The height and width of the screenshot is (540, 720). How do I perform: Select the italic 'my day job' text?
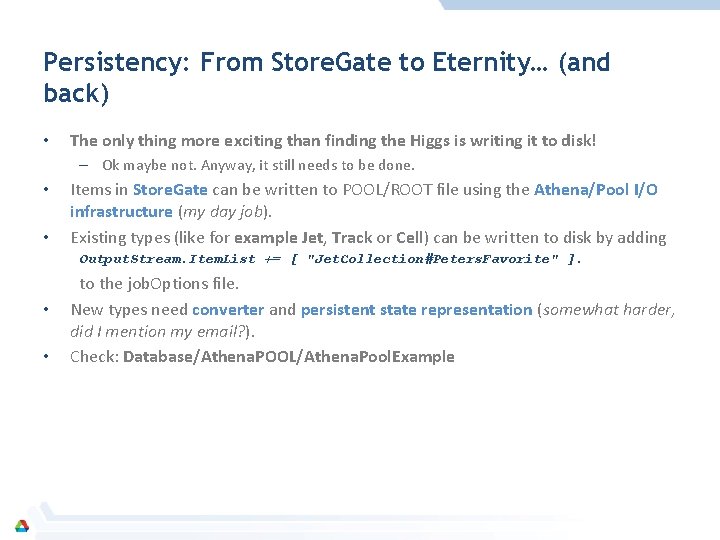(223, 212)
